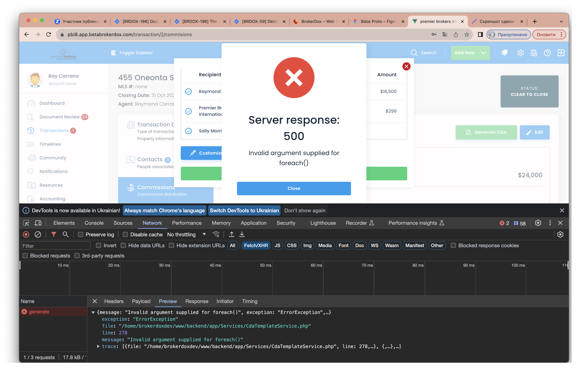Check Blocked response cookies
The image size is (588, 388).
click(x=453, y=246)
